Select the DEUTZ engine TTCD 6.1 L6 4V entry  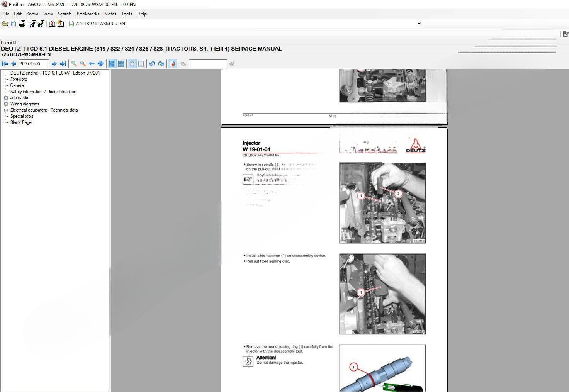[55, 73]
